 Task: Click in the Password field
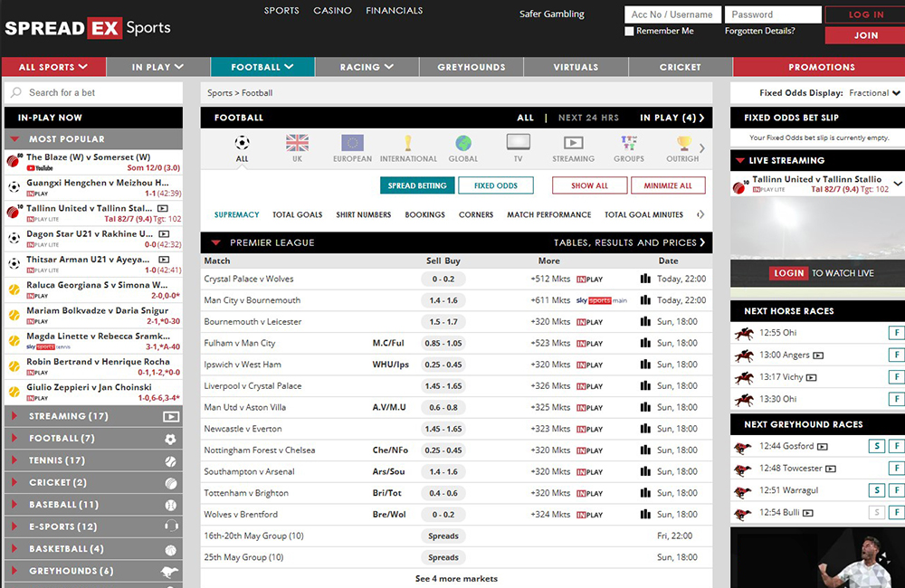pyautogui.click(x=773, y=14)
